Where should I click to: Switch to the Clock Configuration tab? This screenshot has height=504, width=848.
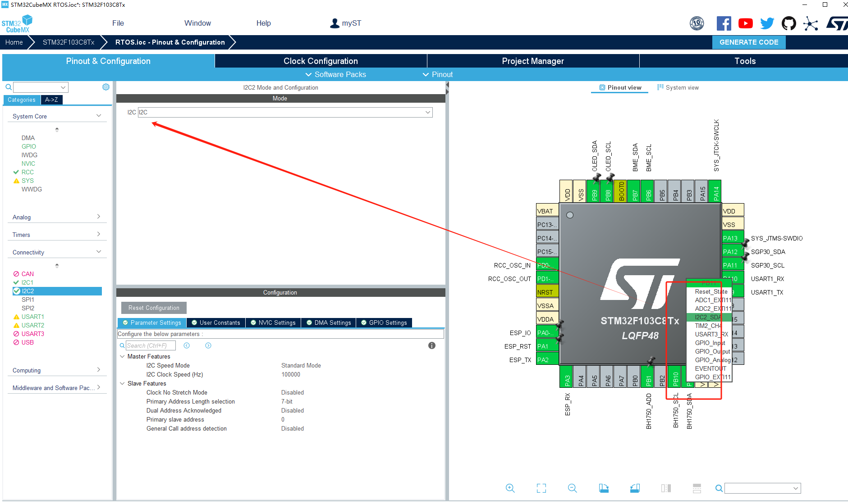click(320, 61)
